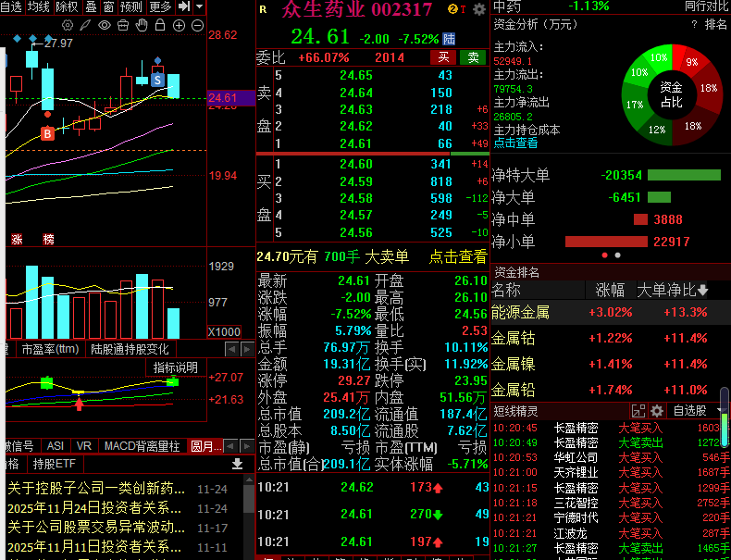Click the 陆 badge beside price change
Viewport: 731px width, 560px height.
[449, 39]
